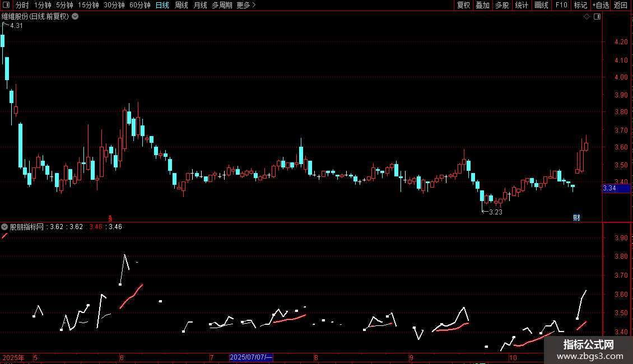The width and height of the screenshot is (633, 364).
Task: Click the 2025年 label on time axis
Action: (x=13, y=357)
